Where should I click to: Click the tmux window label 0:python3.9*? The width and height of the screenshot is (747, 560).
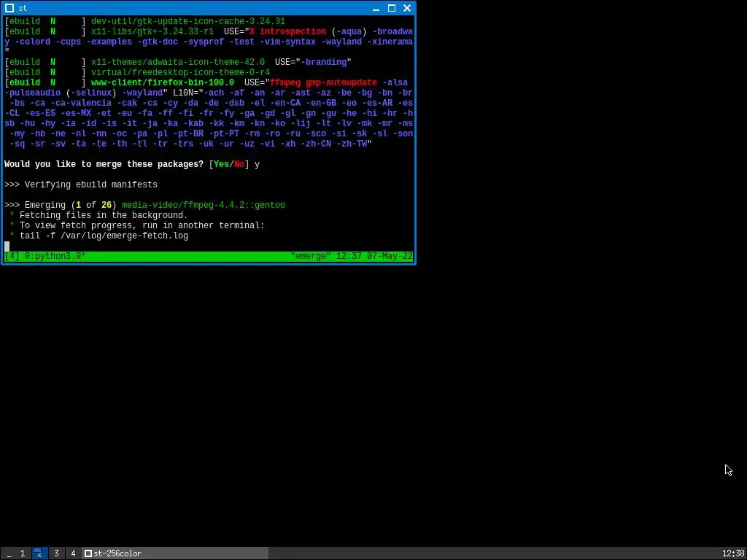pyautogui.click(x=55, y=256)
